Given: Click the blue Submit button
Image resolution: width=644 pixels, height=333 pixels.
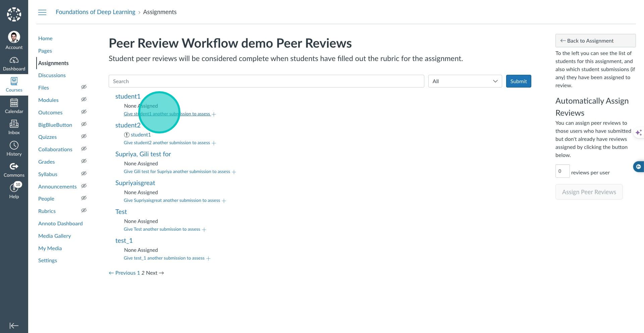Looking at the screenshot, I should pyautogui.click(x=519, y=81).
